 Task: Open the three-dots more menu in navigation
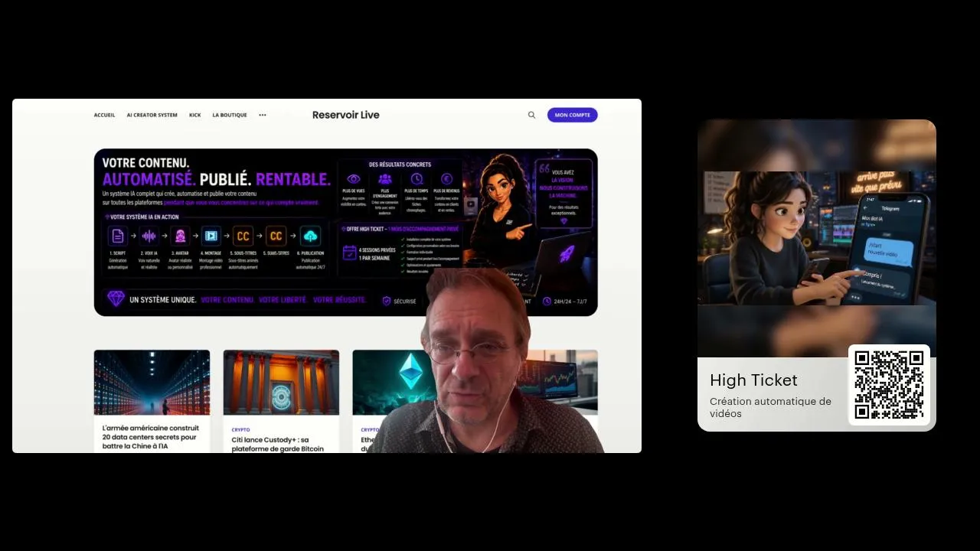coord(263,115)
